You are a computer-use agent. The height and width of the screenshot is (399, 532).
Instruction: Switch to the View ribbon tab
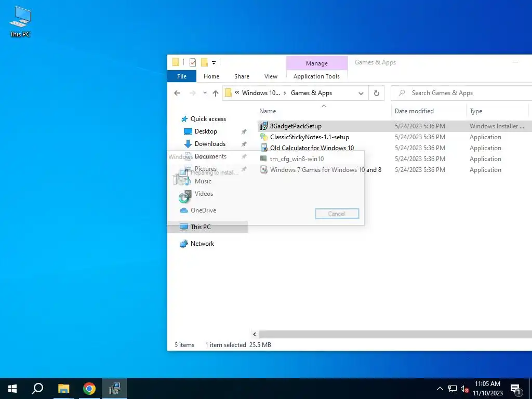point(271,76)
